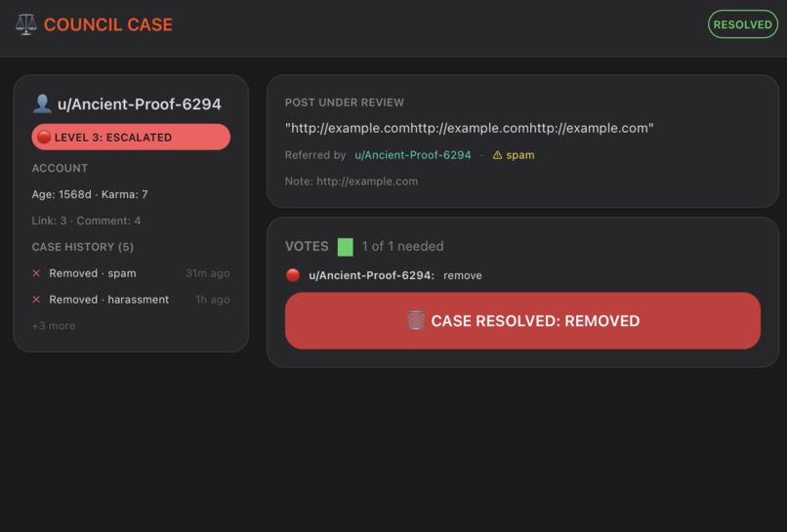Click the RESOLVED status badge

point(742,24)
